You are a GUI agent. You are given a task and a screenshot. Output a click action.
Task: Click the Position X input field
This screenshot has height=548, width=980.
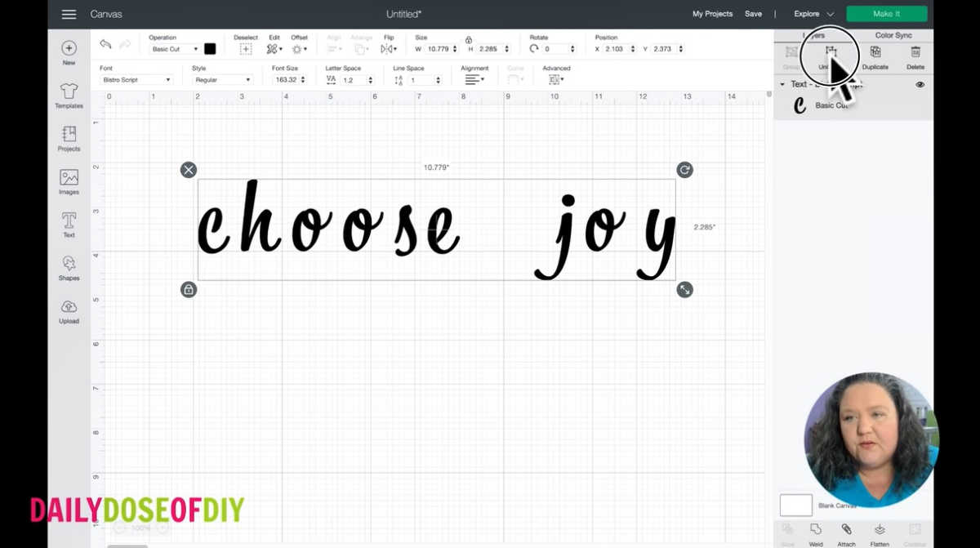pos(616,49)
